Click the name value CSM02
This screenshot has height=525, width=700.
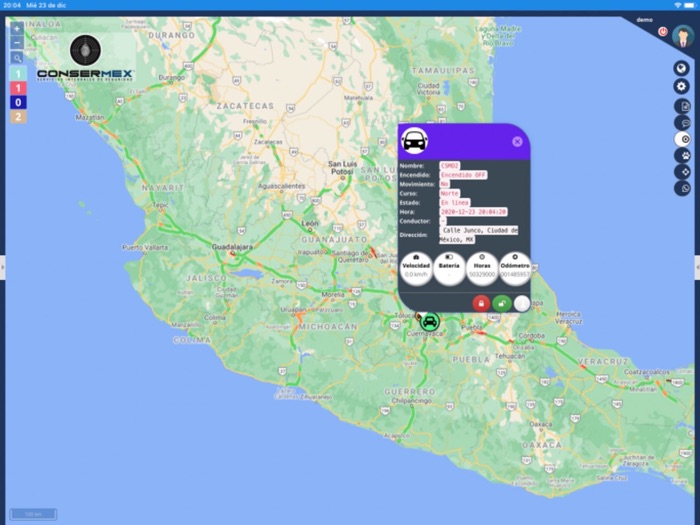point(450,166)
